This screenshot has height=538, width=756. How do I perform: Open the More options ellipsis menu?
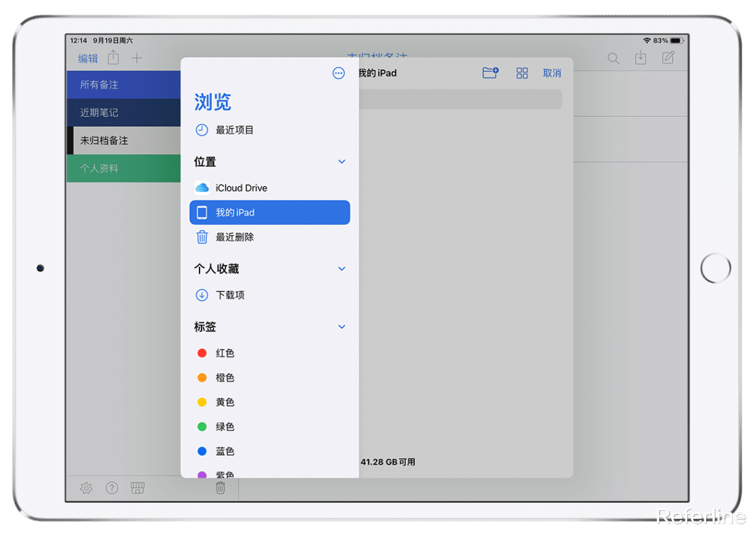click(x=338, y=73)
